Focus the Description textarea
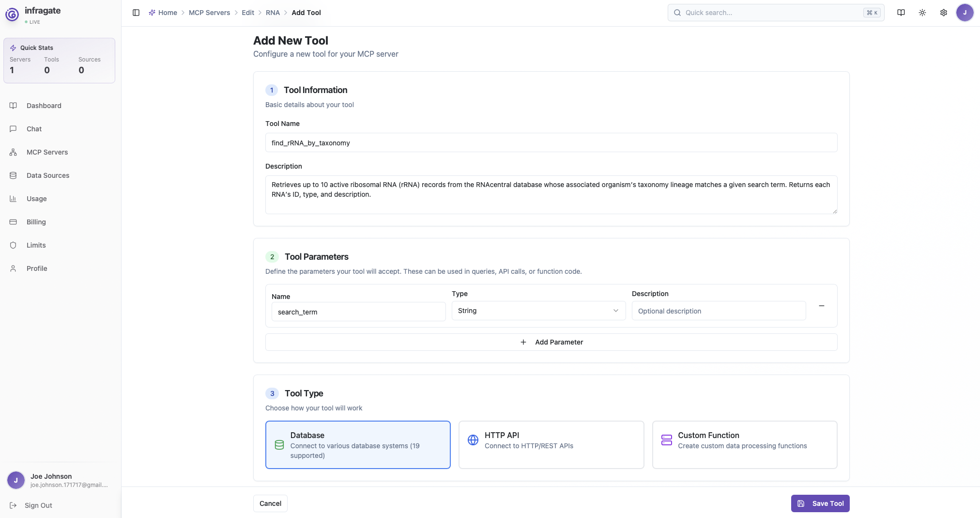 click(x=551, y=195)
